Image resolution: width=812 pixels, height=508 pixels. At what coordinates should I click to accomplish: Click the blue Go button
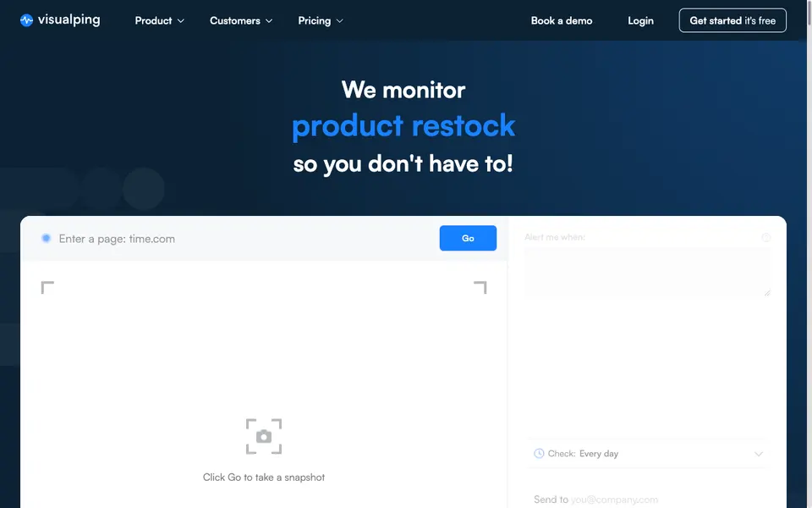(468, 238)
